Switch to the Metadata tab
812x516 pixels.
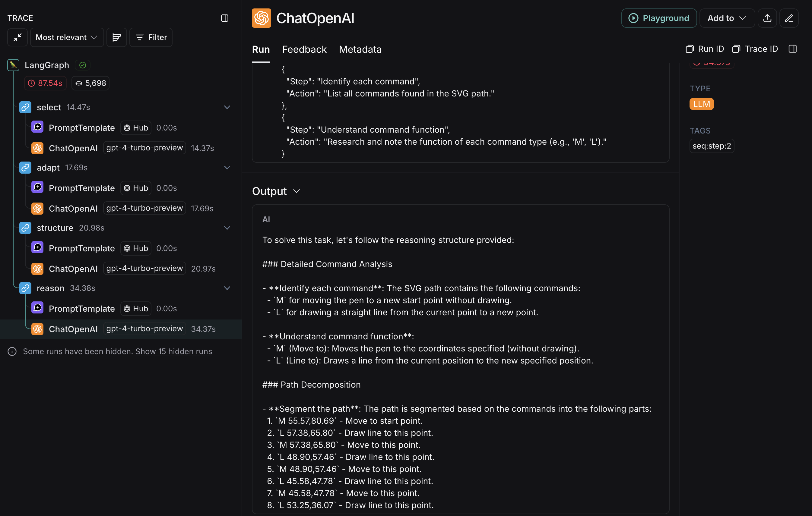360,49
